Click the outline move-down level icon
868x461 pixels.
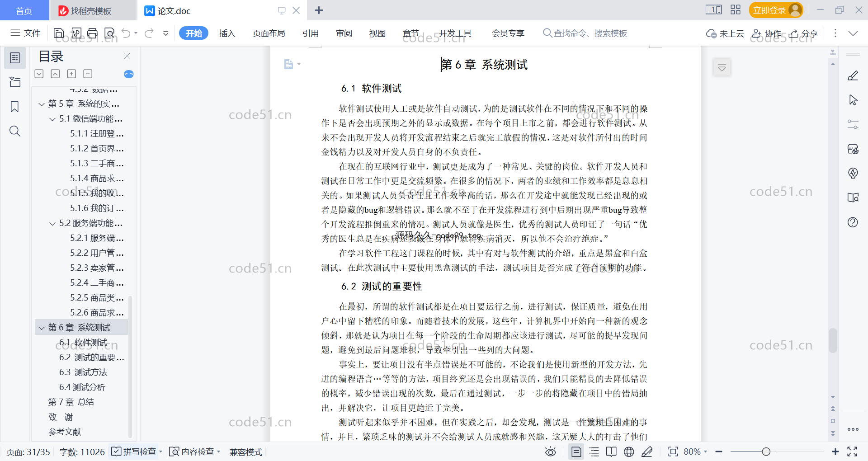(x=39, y=74)
